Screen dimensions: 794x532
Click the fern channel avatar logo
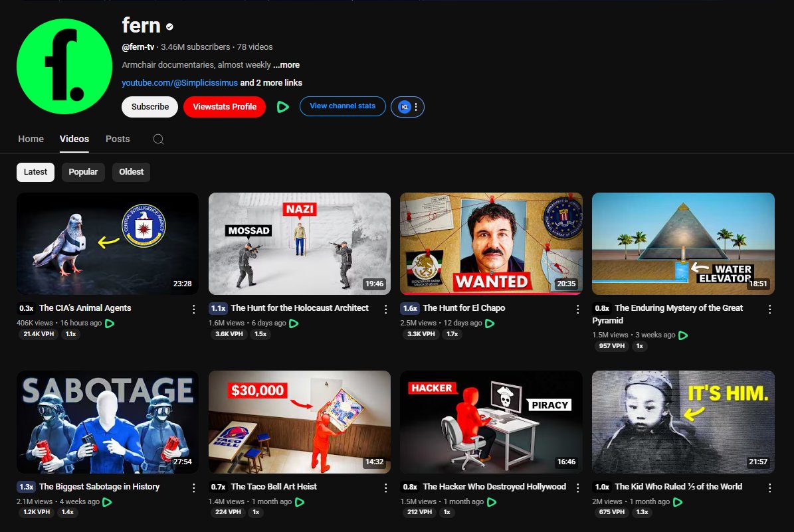pyautogui.click(x=64, y=66)
